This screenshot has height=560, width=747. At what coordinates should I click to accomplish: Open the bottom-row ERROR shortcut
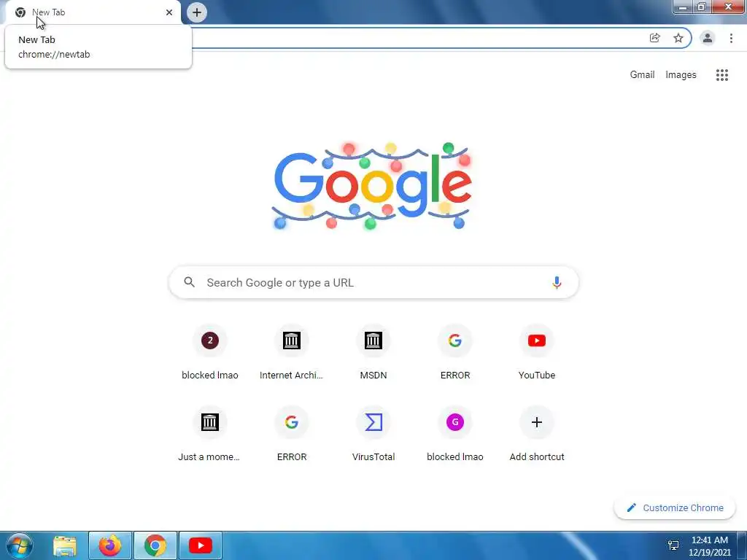pyautogui.click(x=292, y=435)
